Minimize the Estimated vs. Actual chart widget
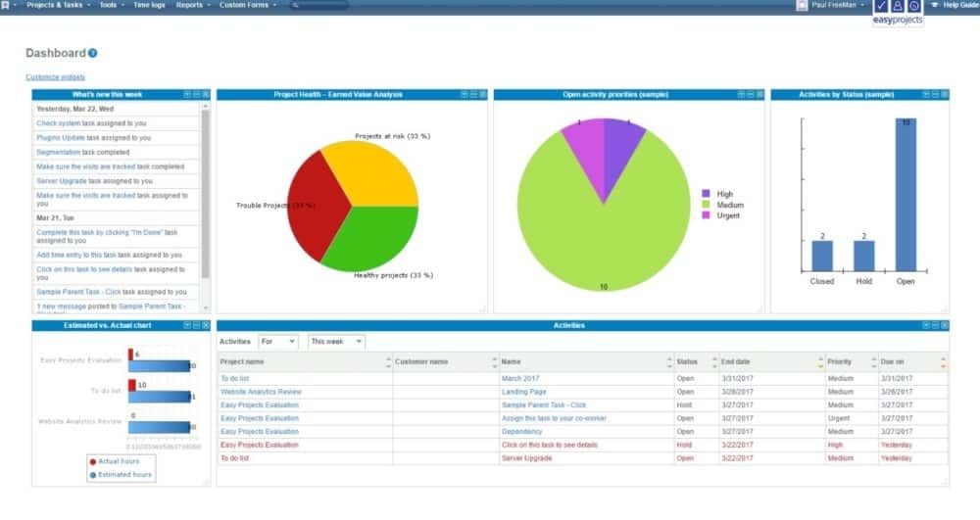 click(x=196, y=325)
